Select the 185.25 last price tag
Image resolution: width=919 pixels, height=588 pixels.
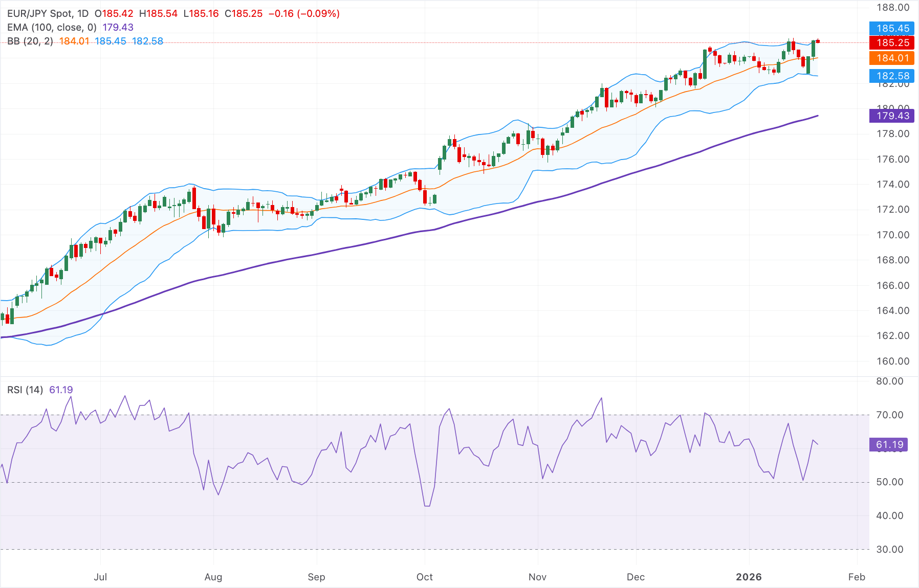coord(891,43)
